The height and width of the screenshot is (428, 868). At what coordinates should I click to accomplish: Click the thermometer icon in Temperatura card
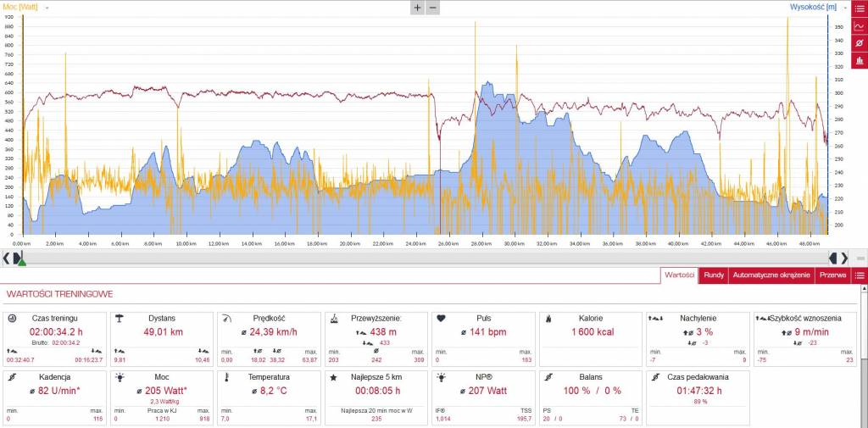(x=226, y=377)
